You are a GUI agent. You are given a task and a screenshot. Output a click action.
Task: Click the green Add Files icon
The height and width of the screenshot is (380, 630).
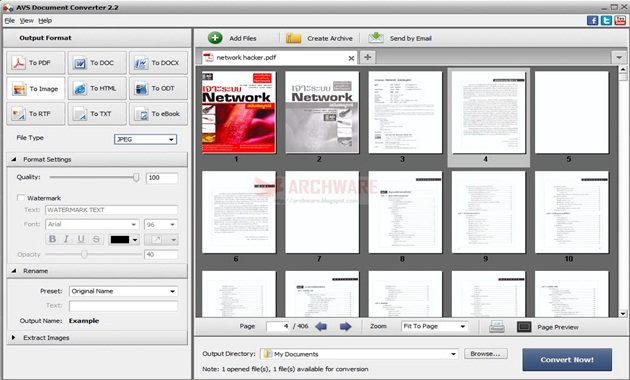[215, 38]
